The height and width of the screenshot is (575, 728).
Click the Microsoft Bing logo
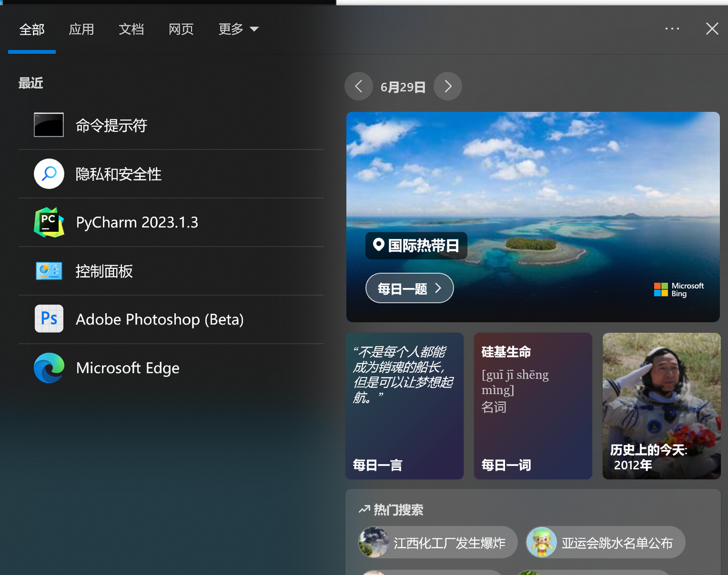(x=679, y=289)
